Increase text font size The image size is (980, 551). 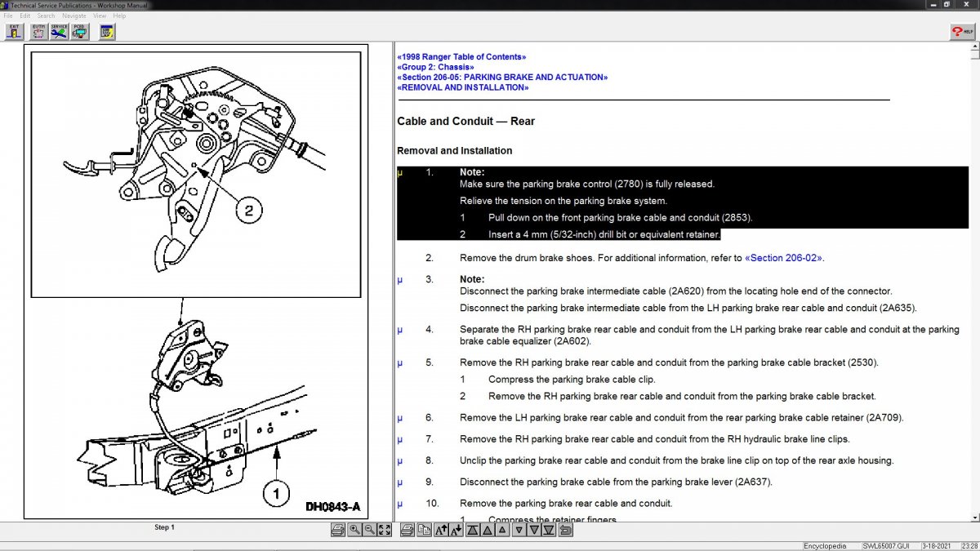(441, 530)
